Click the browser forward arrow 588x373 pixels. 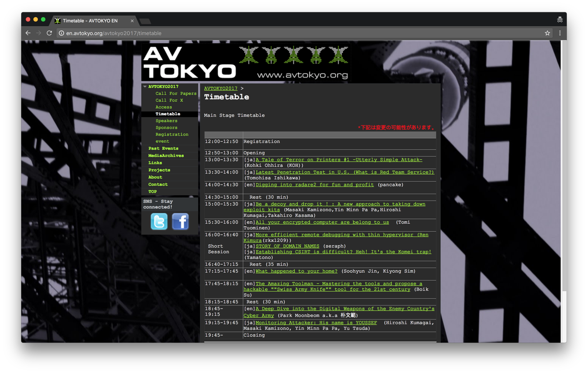(x=39, y=33)
